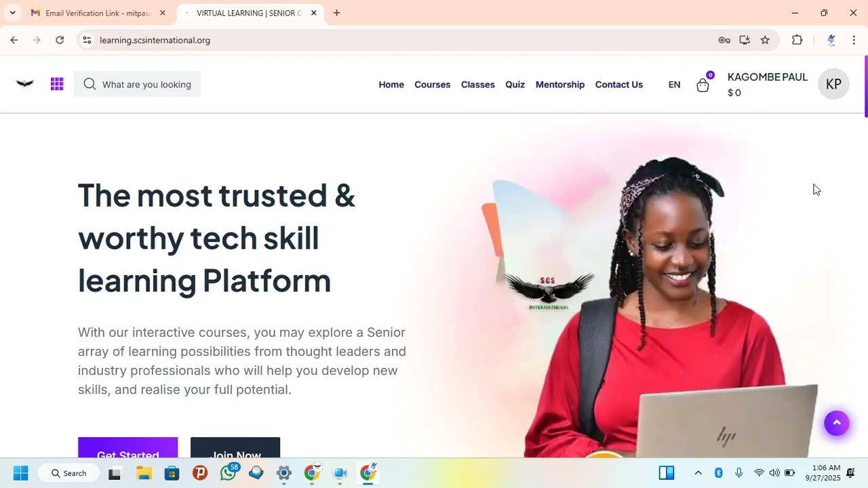Open the KP user avatar menu

pyautogui.click(x=833, y=84)
